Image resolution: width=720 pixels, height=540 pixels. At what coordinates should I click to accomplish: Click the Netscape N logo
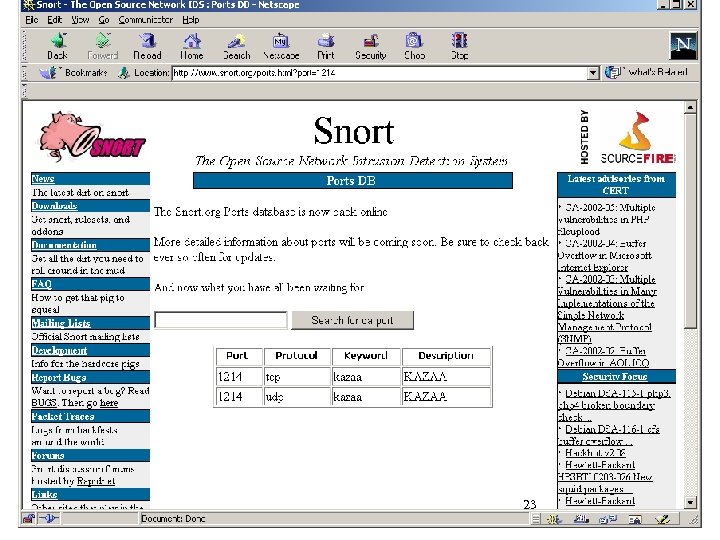pyautogui.click(x=684, y=45)
